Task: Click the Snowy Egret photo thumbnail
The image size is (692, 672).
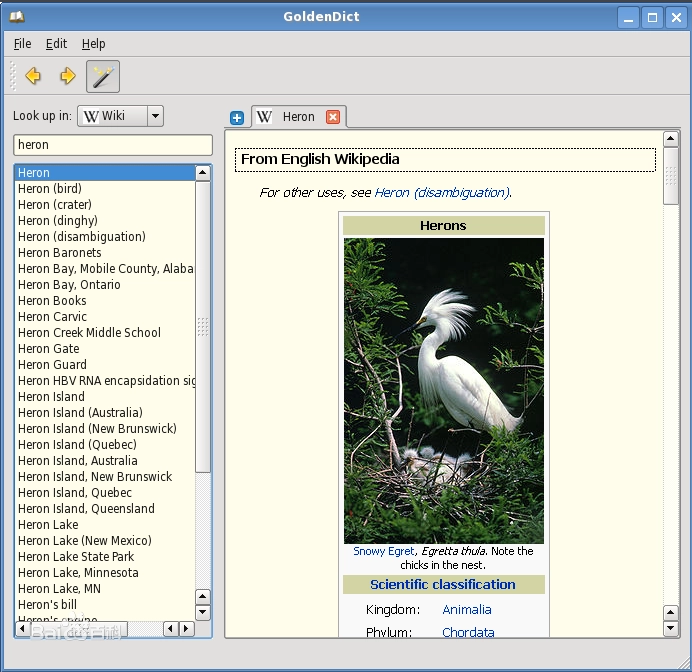Action: point(444,390)
